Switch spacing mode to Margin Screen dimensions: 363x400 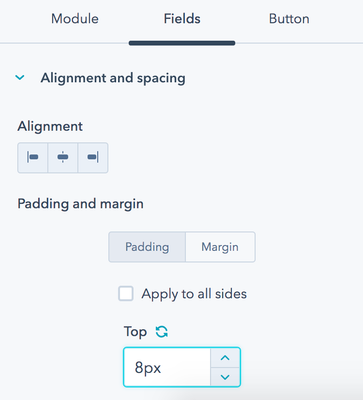coord(220,247)
